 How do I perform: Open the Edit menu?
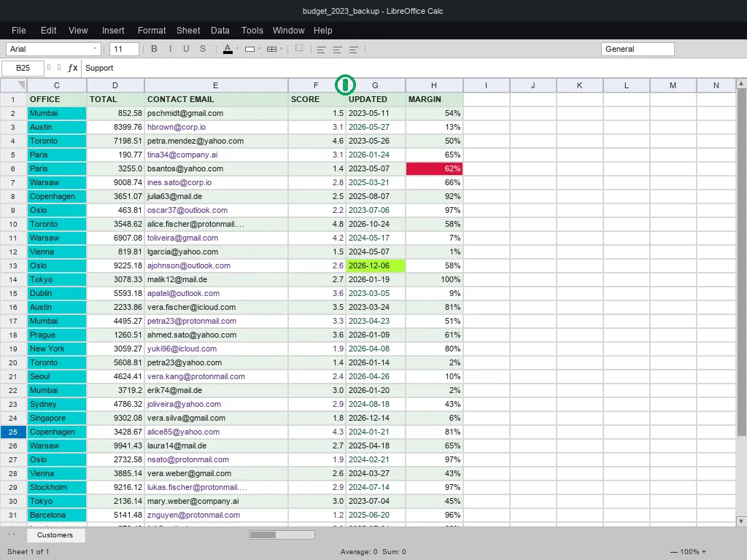click(49, 31)
